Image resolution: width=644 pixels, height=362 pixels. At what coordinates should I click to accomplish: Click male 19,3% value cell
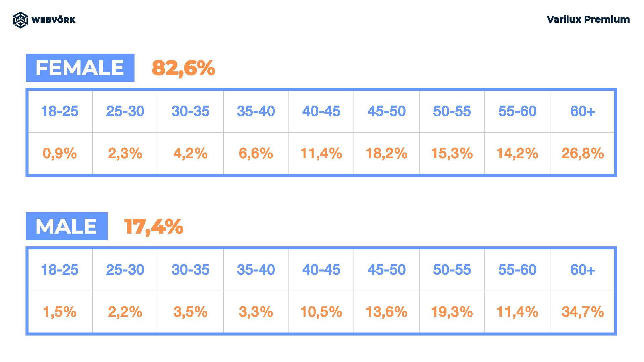tap(452, 312)
